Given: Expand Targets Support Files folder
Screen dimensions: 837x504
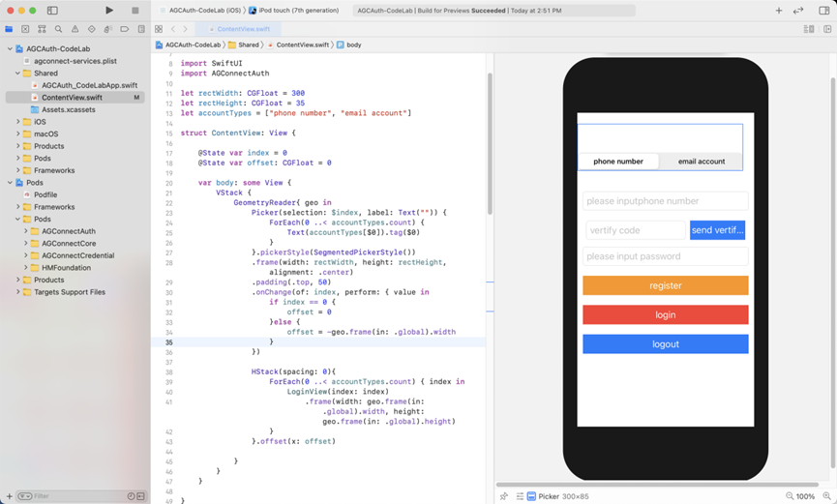Looking at the screenshot, I should pyautogui.click(x=17, y=292).
